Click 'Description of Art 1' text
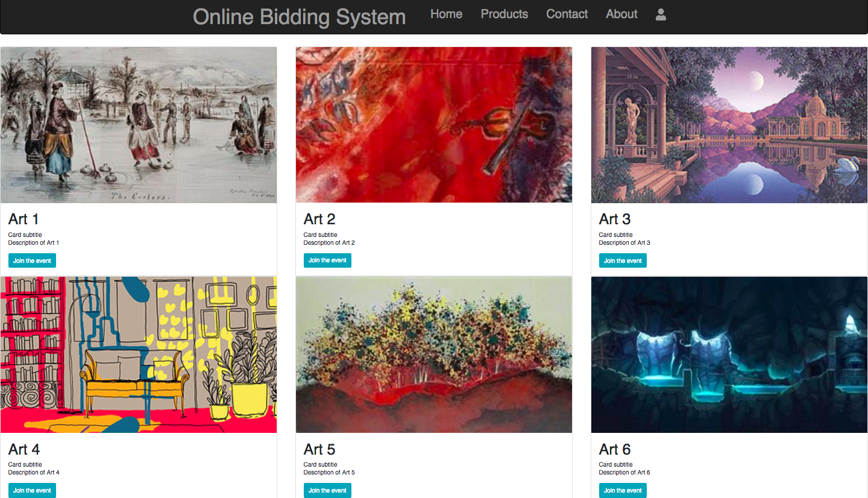 click(34, 243)
